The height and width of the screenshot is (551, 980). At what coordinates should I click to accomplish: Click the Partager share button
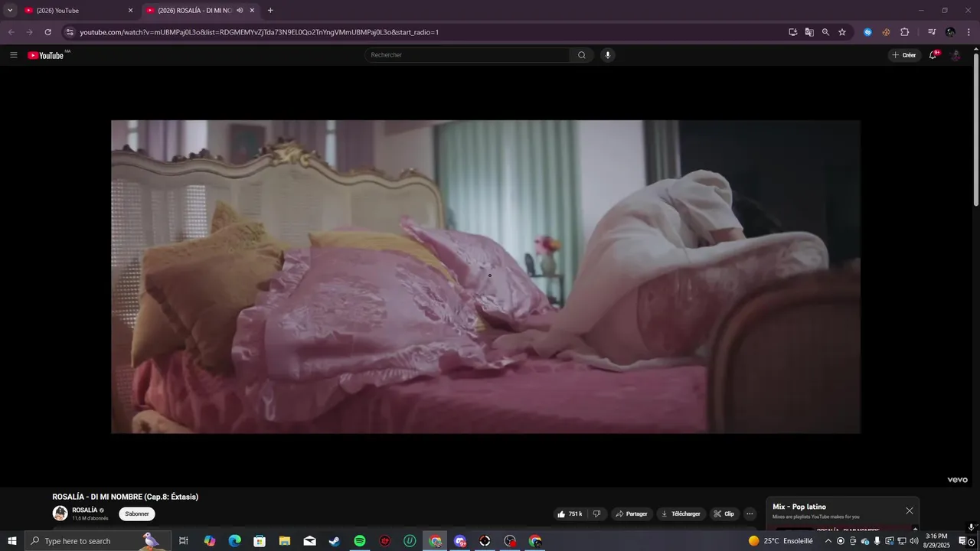pos(632,514)
